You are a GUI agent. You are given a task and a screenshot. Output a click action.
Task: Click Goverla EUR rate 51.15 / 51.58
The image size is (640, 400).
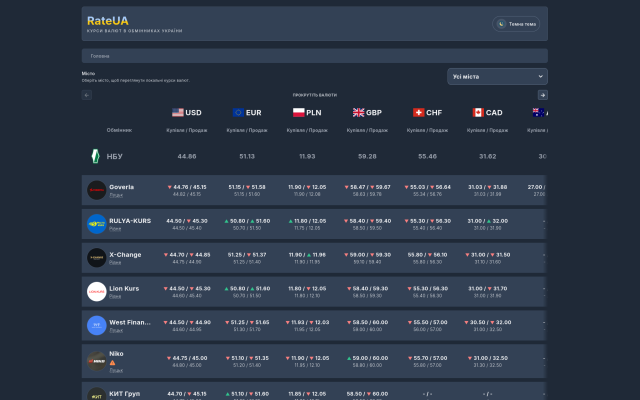point(247,187)
